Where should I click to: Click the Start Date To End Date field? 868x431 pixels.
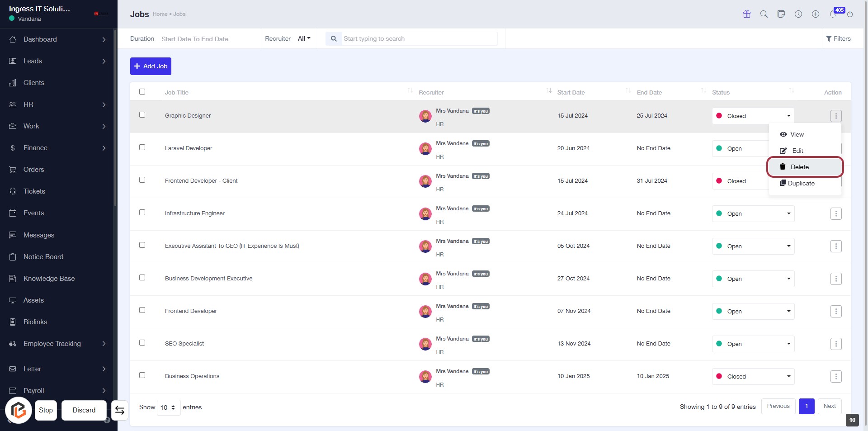tap(195, 39)
